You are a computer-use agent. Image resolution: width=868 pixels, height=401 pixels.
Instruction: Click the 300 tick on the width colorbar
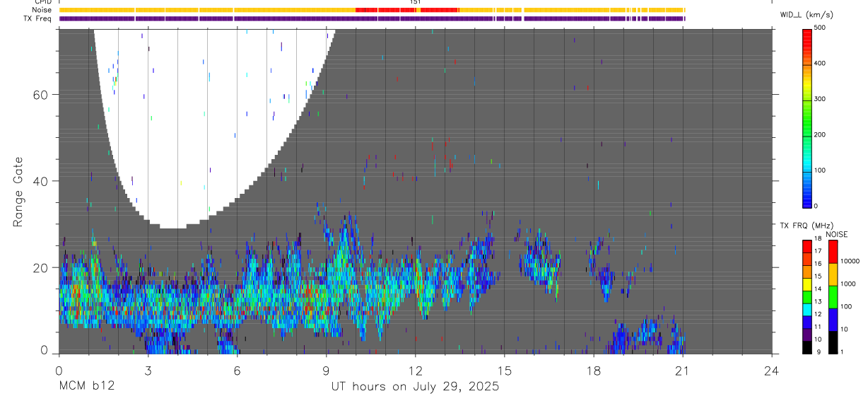tap(820, 99)
